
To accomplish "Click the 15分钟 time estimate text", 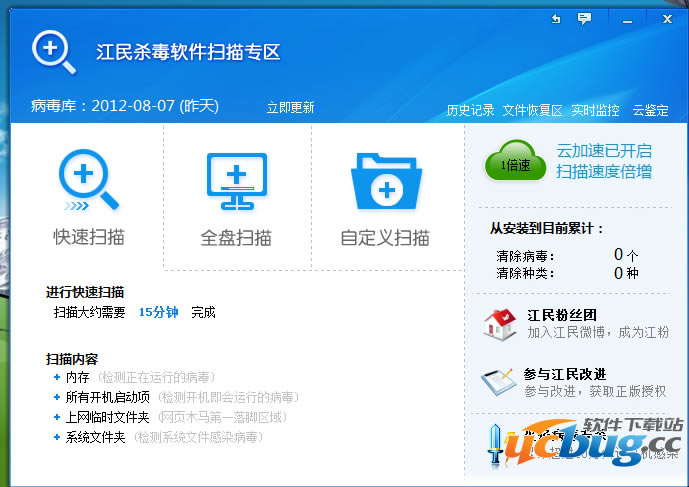I will point(159,313).
